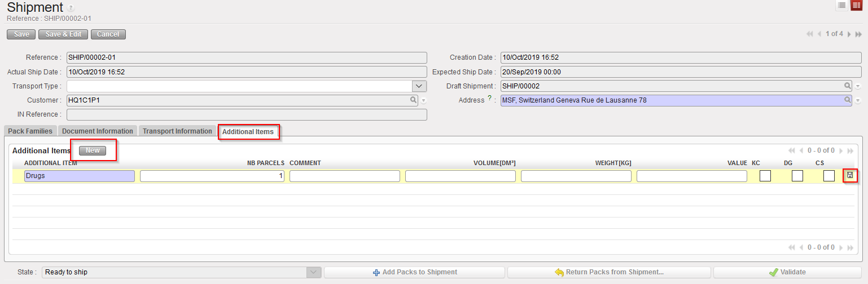Switch to list view icon
Viewport: 868px width, 284px height.
point(841,6)
